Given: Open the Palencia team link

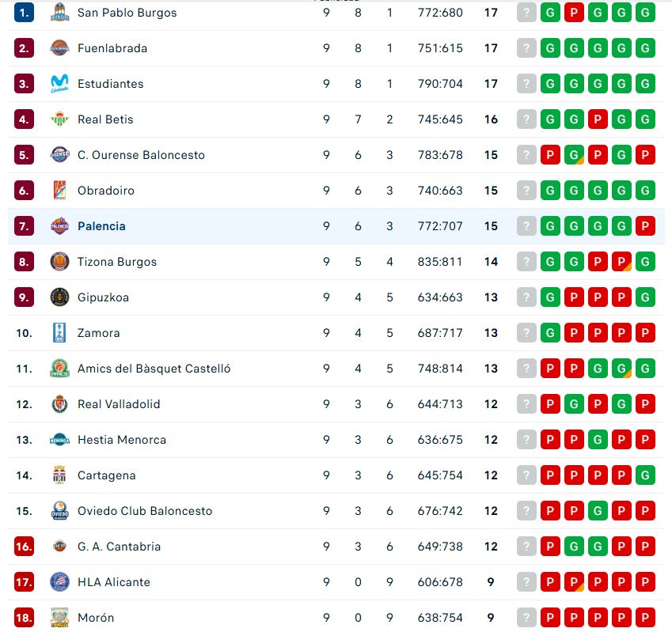Looking at the screenshot, I should click(101, 226).
